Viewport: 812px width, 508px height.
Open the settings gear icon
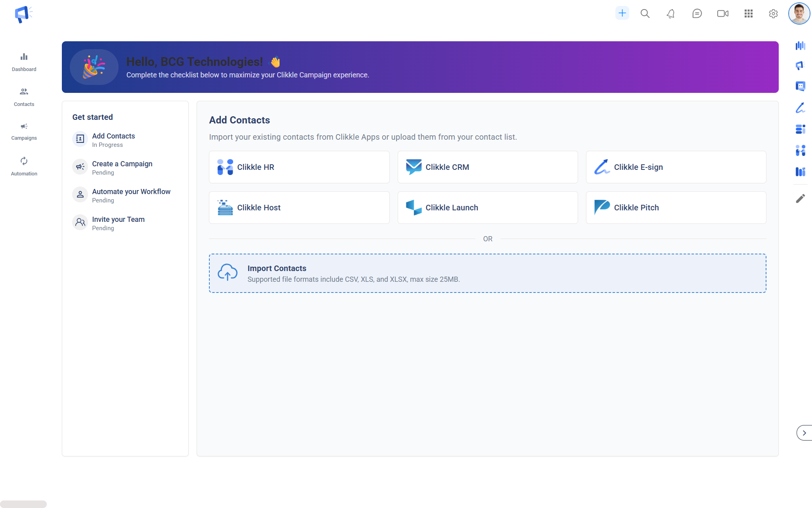coord(773,13)
